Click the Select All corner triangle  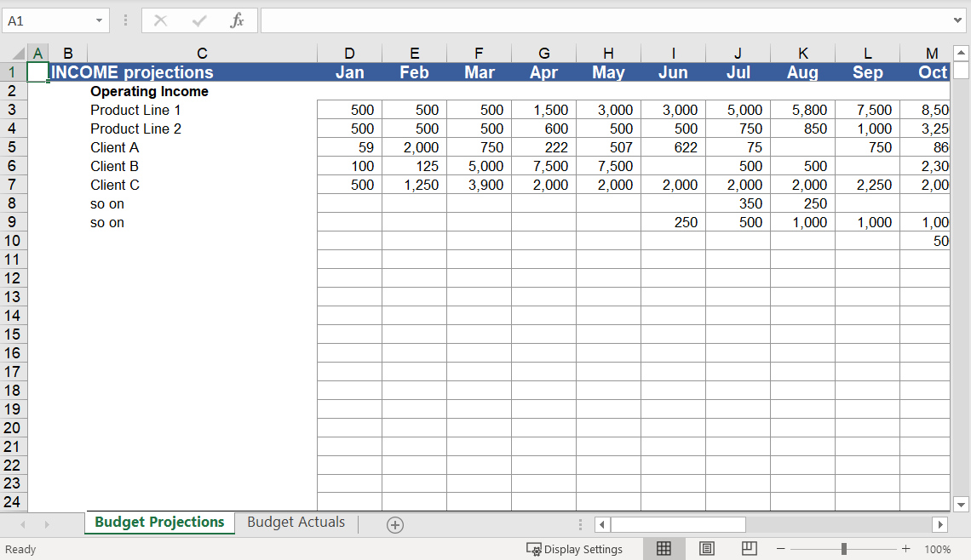[x=19, y=54]
